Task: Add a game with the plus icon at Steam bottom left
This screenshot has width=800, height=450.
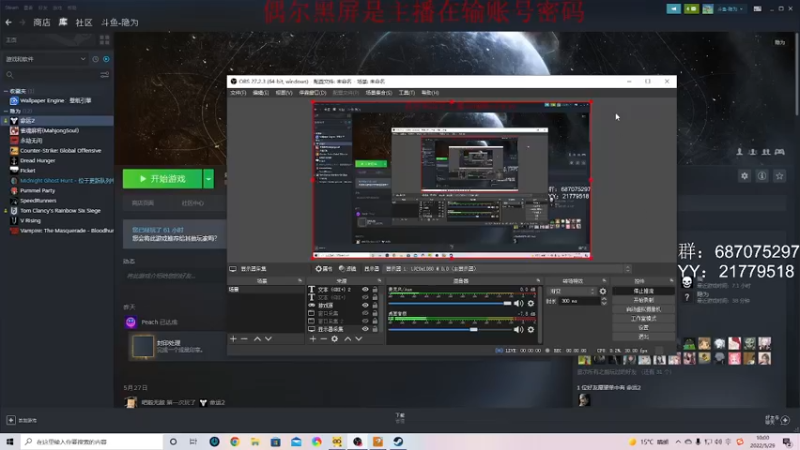Action: point(11,420)
